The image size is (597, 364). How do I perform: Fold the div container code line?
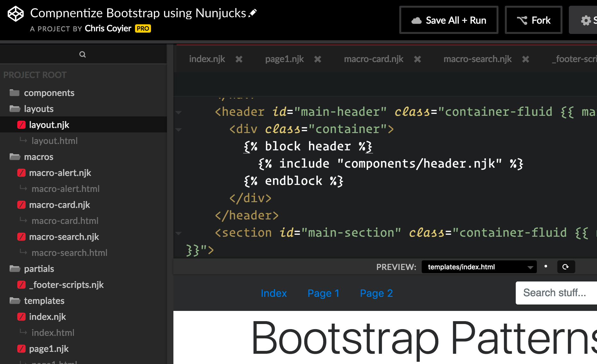coord(179,130)
